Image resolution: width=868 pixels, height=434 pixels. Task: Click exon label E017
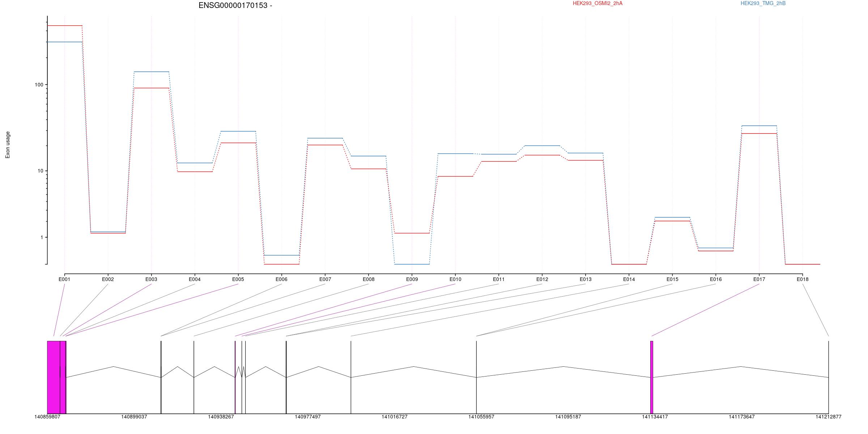(x=759, y=279)
